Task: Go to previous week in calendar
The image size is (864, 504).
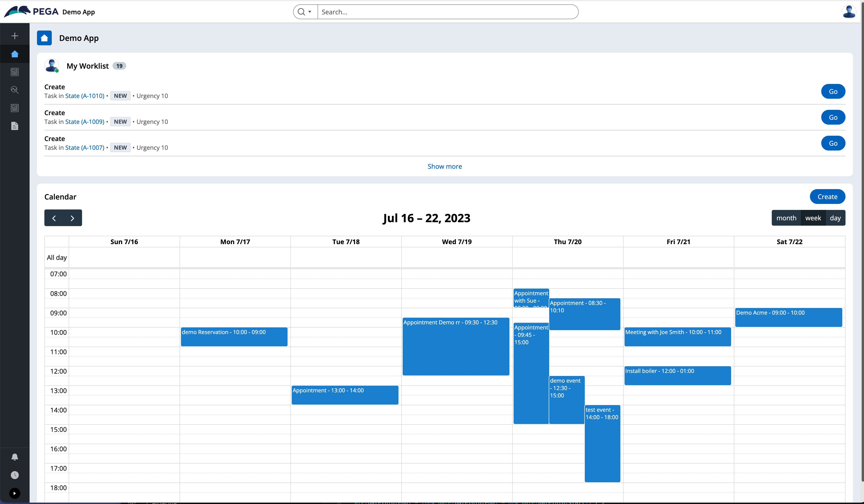Action: tap(54, 218)
